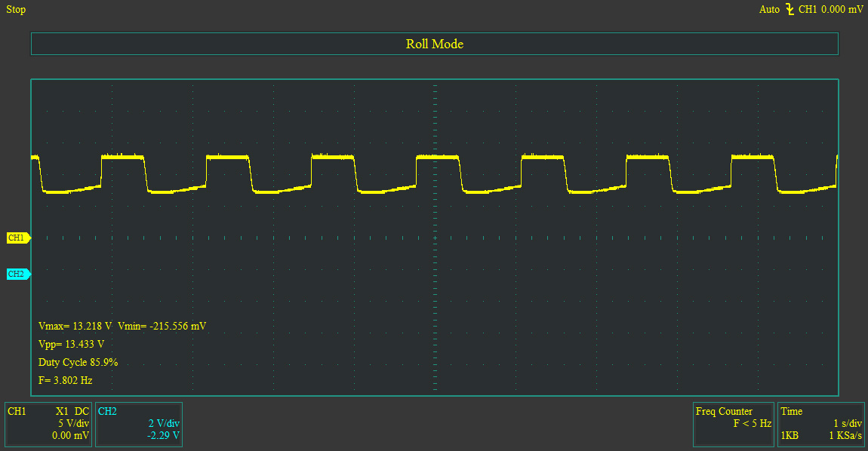Click the 1 KSa/s sample rate readout
Image resolution: width=868 pixels, height=451 pixels.
point(845,435)
